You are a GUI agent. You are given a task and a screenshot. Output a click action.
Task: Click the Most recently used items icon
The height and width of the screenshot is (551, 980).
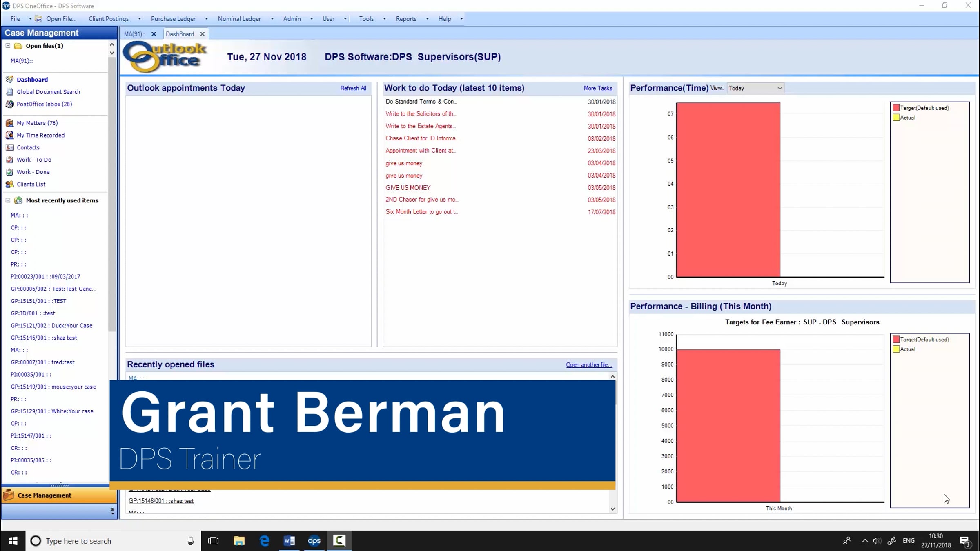[18, 200]
